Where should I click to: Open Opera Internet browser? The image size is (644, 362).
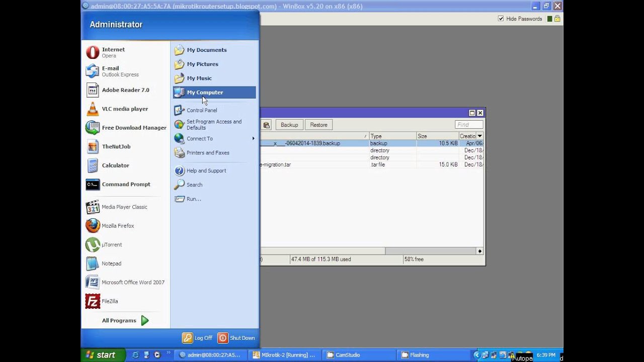126,52
